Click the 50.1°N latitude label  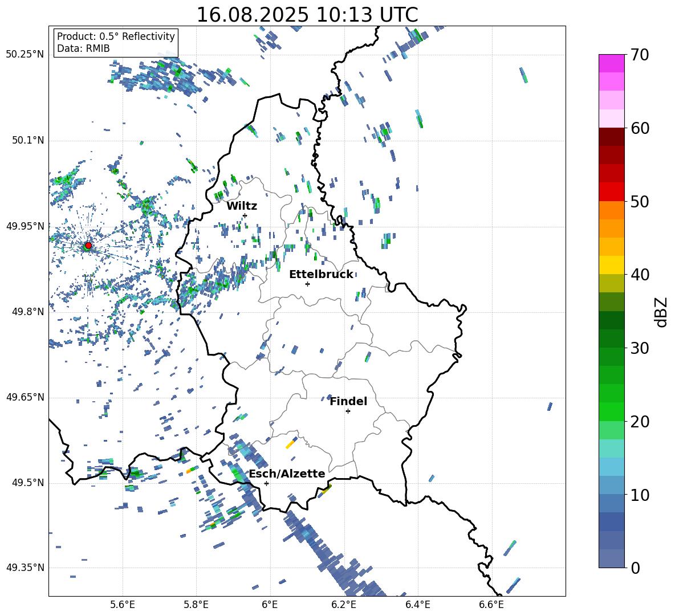tap(28, 140)
